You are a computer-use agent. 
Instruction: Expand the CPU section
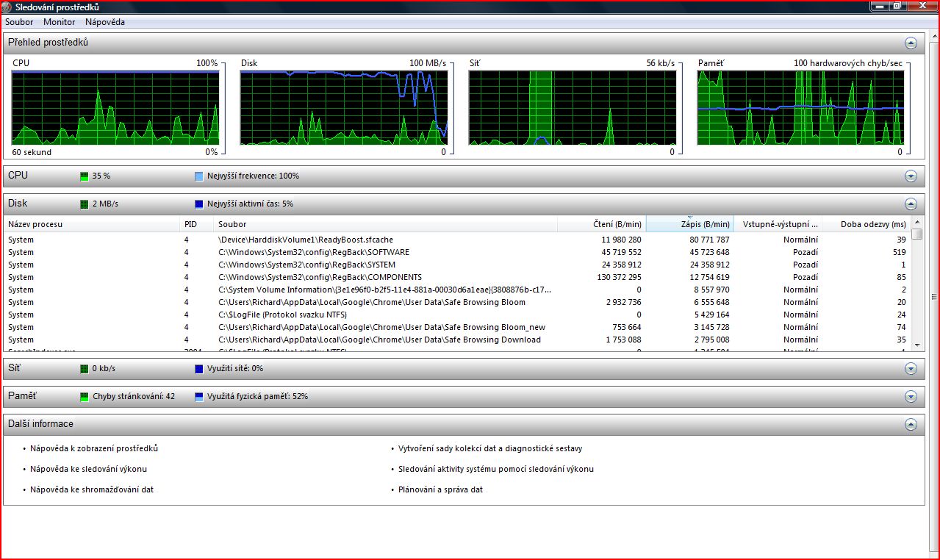[911, 176]
